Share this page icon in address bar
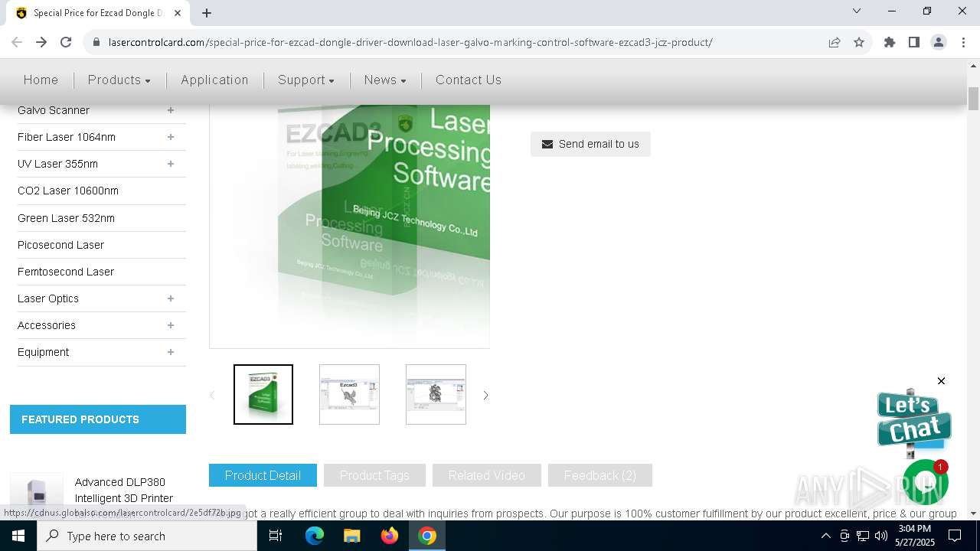Viewport: 980px width, 551px height. (835, 42)
